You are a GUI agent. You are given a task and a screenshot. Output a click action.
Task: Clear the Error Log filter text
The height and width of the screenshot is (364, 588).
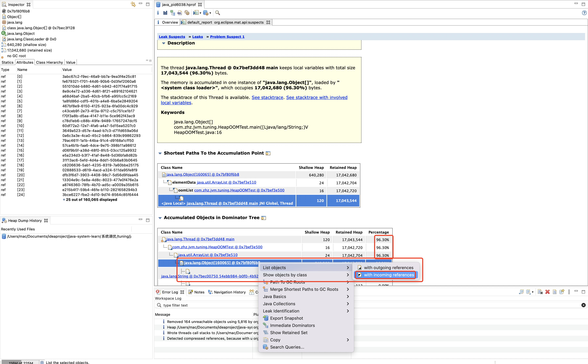583,305
